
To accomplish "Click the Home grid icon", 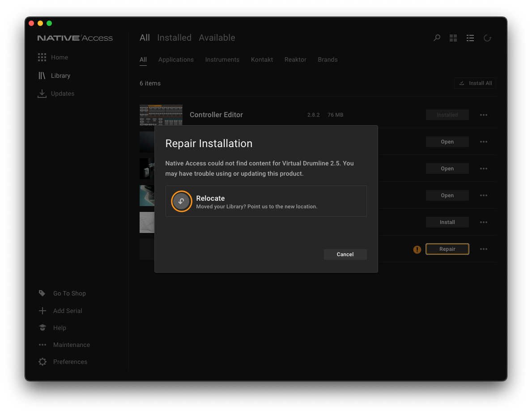I will point(42,57).
